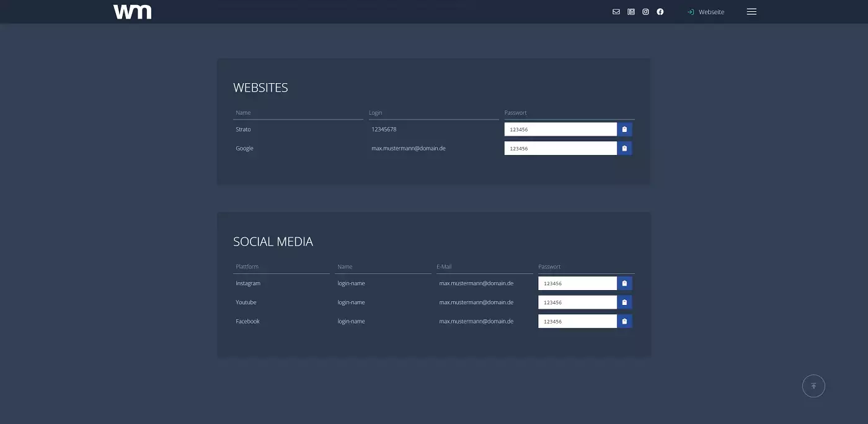Copy Facebook row password to clipboard

pos(624,321)
